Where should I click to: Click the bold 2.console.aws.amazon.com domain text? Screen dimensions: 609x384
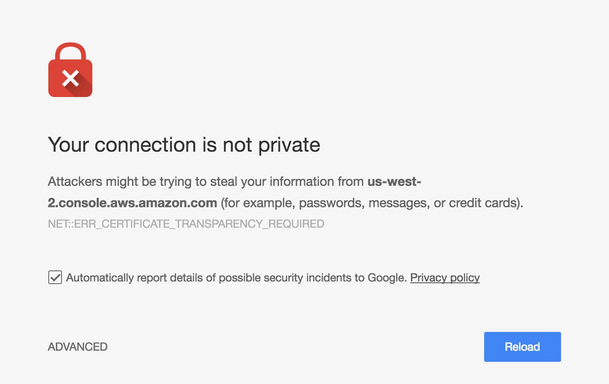point(132,203)
